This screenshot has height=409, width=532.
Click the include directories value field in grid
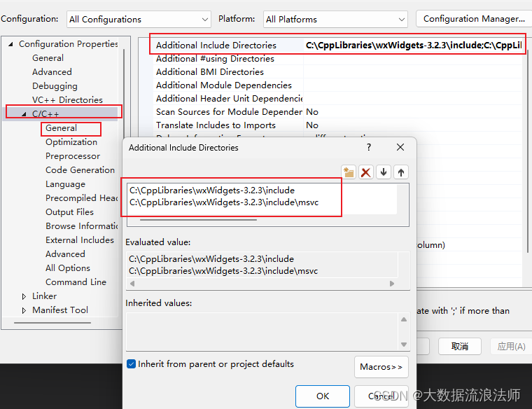click(413, 45)
